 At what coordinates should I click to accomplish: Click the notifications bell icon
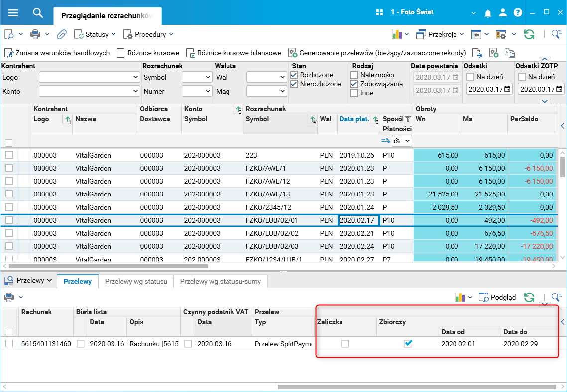point(489,12)
